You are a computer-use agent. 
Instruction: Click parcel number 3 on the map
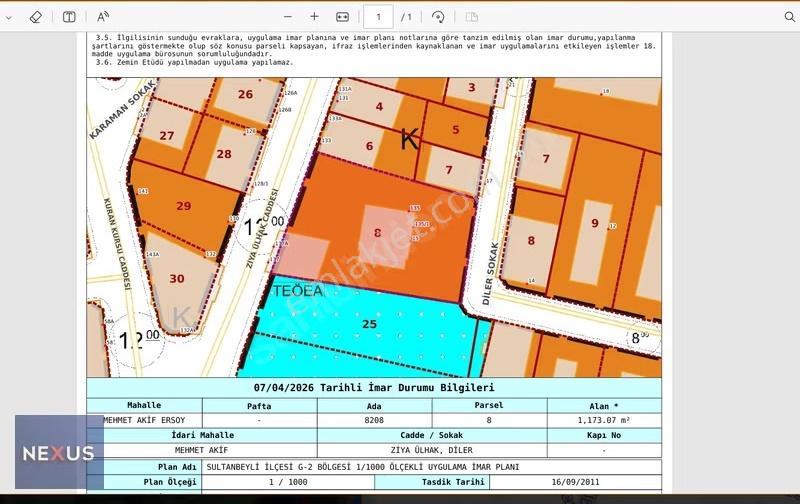tap(472, 87)
